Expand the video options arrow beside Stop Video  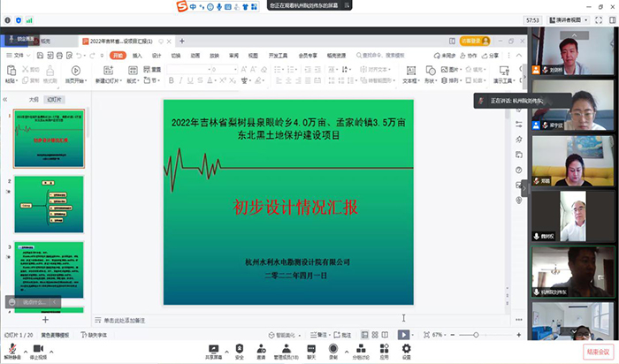coord(51,352)
